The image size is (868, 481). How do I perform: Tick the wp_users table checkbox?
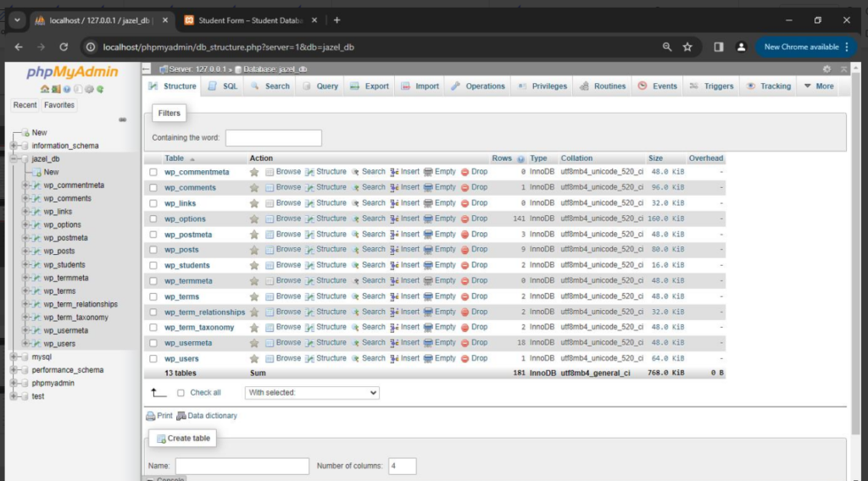coord(153,359)
